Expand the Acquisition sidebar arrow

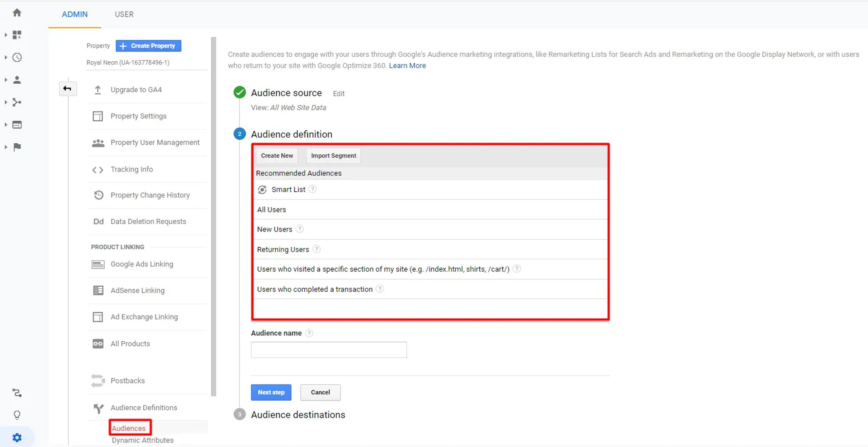coord(6,102)
